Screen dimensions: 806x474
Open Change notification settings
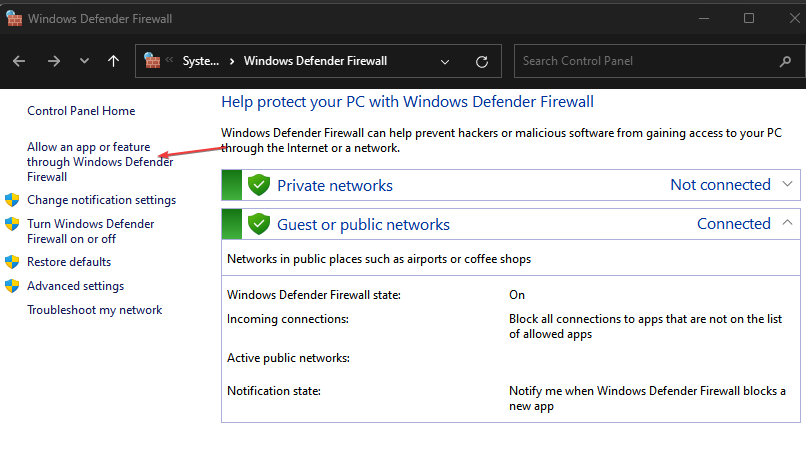[101, 200]
